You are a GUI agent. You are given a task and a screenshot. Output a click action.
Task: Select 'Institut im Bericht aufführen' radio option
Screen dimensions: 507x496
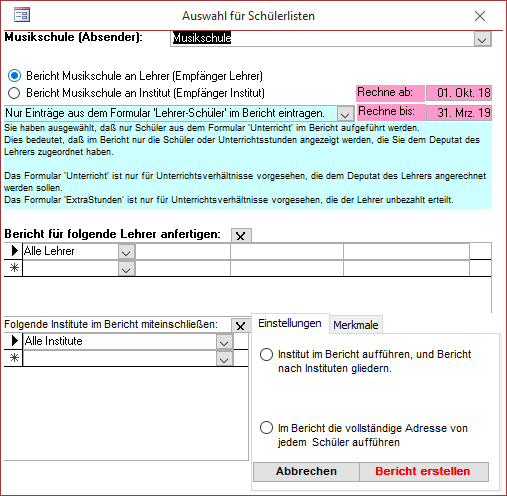tap(266, 354)
